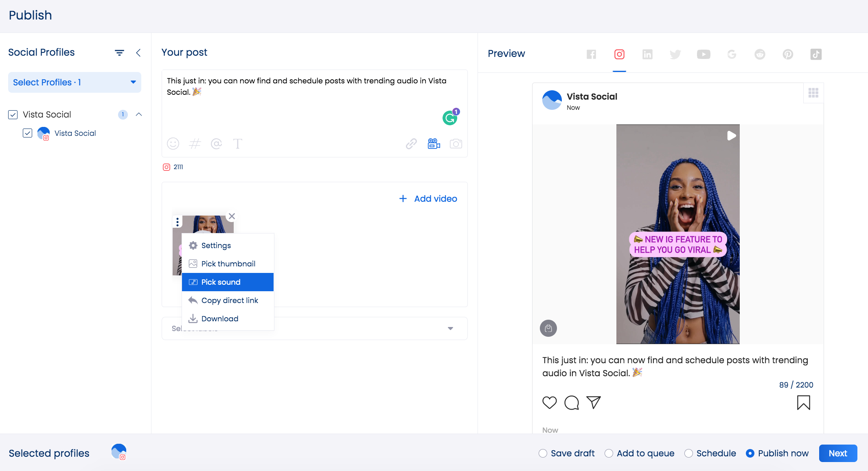Select Pick thumbnail from context menu

coord(228,263)
